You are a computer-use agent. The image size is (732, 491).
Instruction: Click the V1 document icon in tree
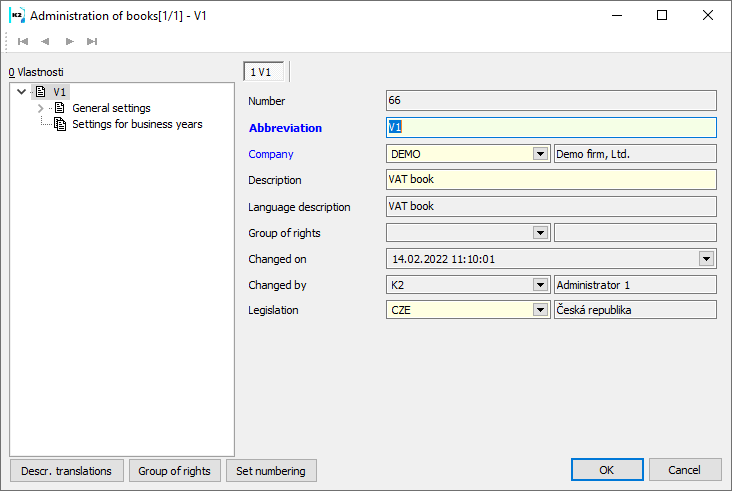(x=41, y=92)
